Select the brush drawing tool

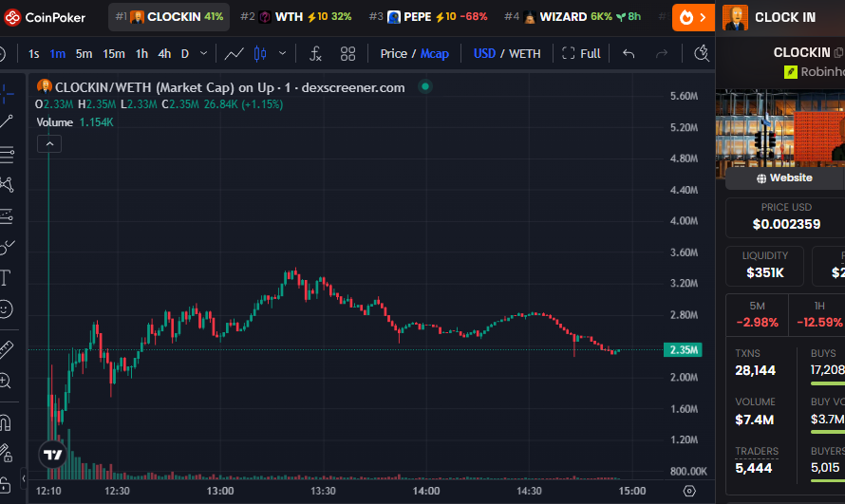tap(7, 247)
